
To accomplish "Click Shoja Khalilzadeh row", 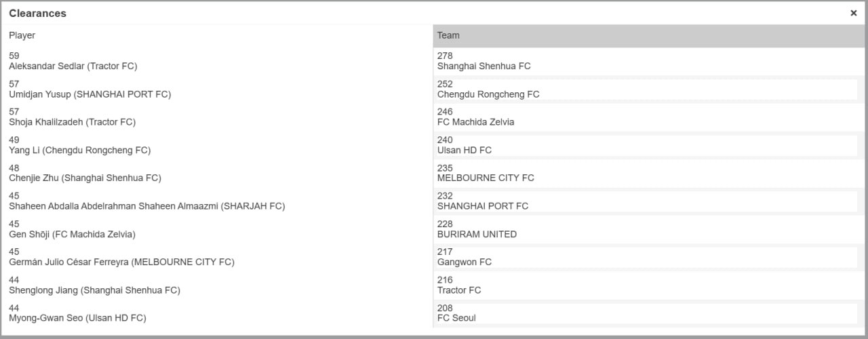I will coord(218,117).
